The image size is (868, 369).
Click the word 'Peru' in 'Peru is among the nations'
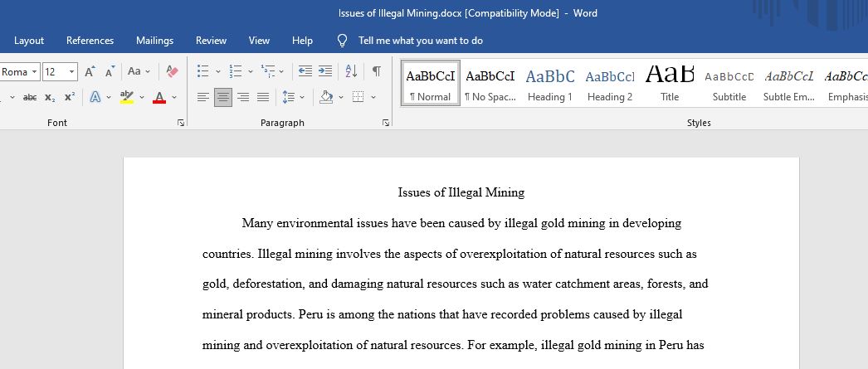[x=310, y=315]
